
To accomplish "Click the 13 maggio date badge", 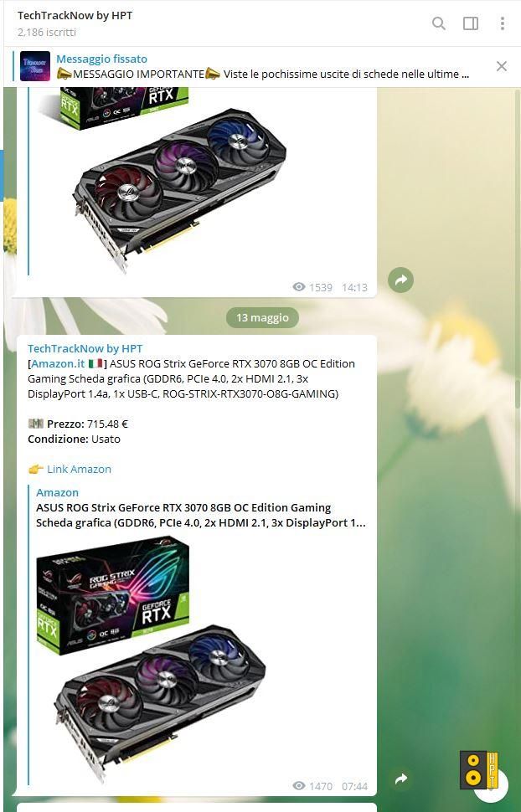I will [x=262, y=318].
